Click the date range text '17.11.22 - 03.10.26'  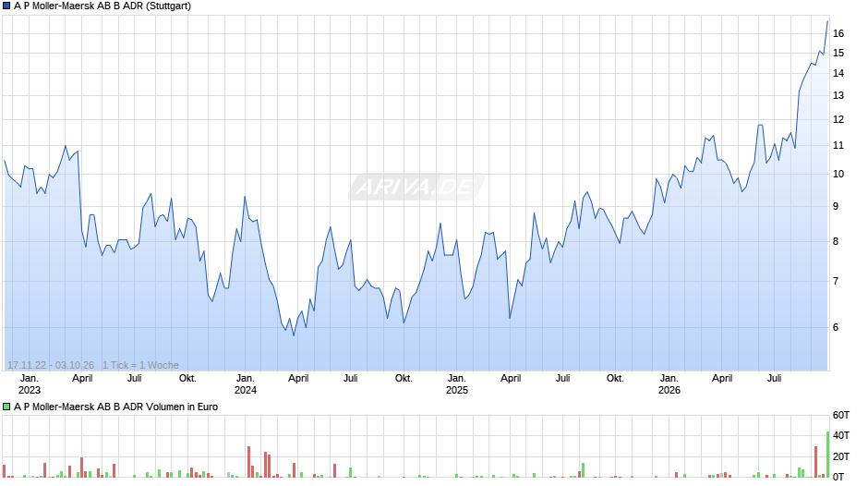click(51, 365)
